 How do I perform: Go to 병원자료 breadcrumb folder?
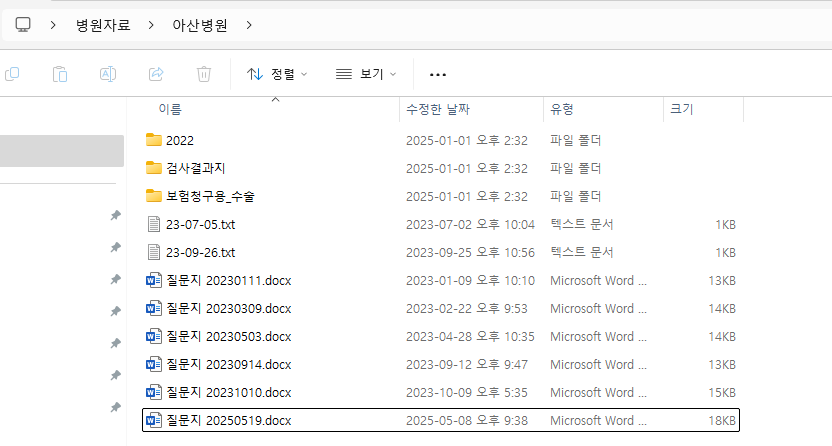pos(102,25)
